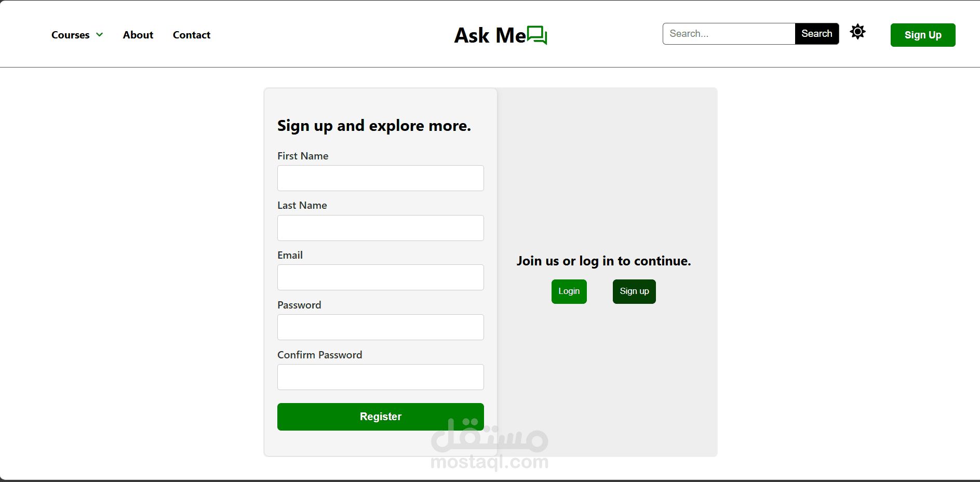Click the green Sign Up header button
980x482 pixels.
pyautogui.click(x=922, y=35)
